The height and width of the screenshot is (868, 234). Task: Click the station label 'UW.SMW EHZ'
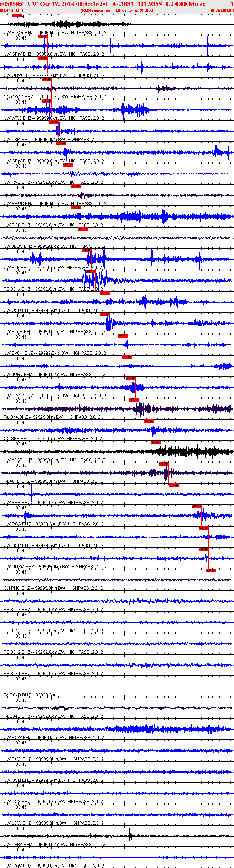(17, 866)
